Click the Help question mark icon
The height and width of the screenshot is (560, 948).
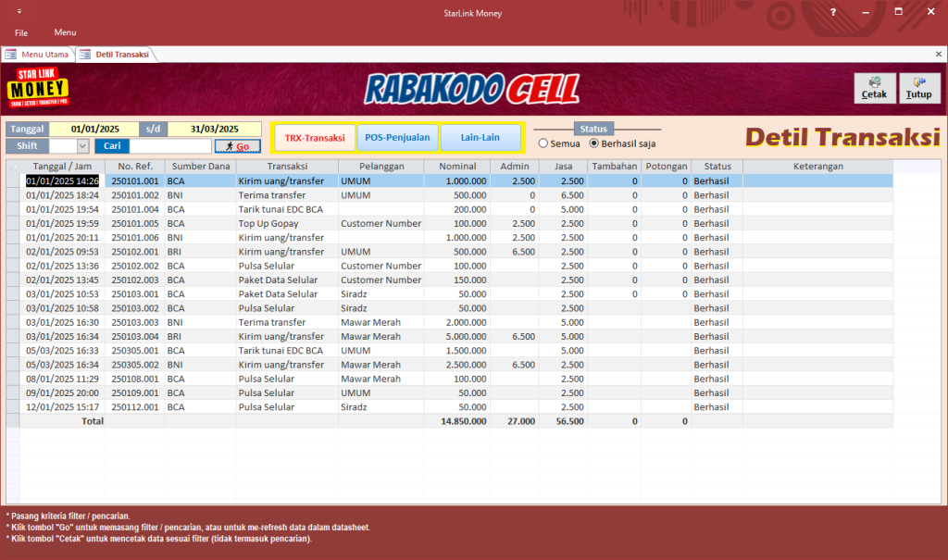(833, 12)
